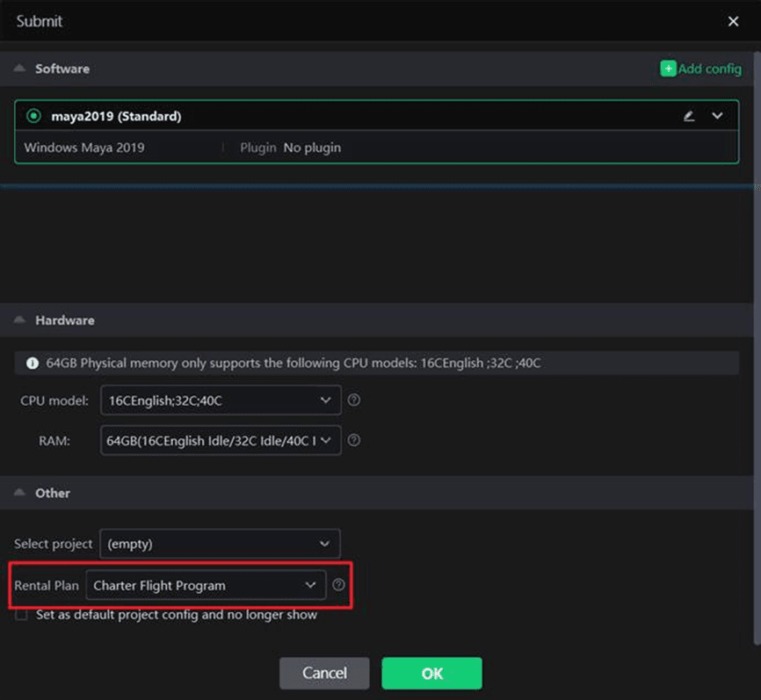Open the Rental Plan dropdown
This screenshot has height=700, width=761.
206,585
